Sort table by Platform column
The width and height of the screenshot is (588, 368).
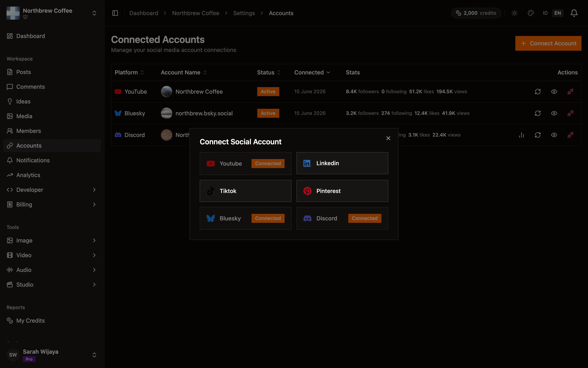tap(129, 73)
